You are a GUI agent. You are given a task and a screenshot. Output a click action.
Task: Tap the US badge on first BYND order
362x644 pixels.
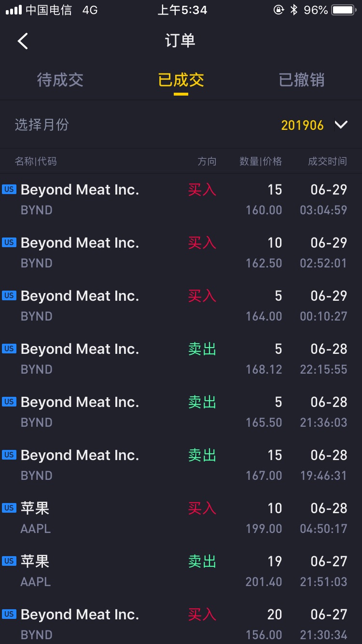coord(9,189)
